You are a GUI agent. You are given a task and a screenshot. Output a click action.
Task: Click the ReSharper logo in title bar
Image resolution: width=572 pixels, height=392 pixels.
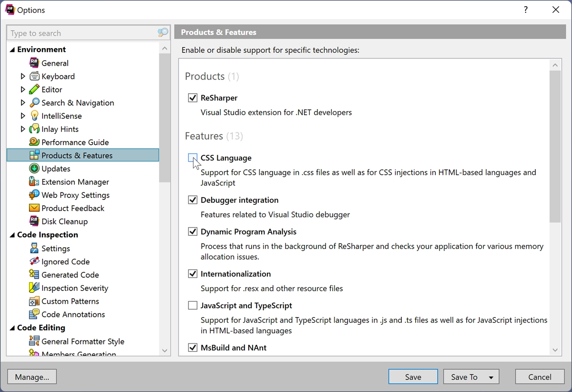tap(10, 10)
